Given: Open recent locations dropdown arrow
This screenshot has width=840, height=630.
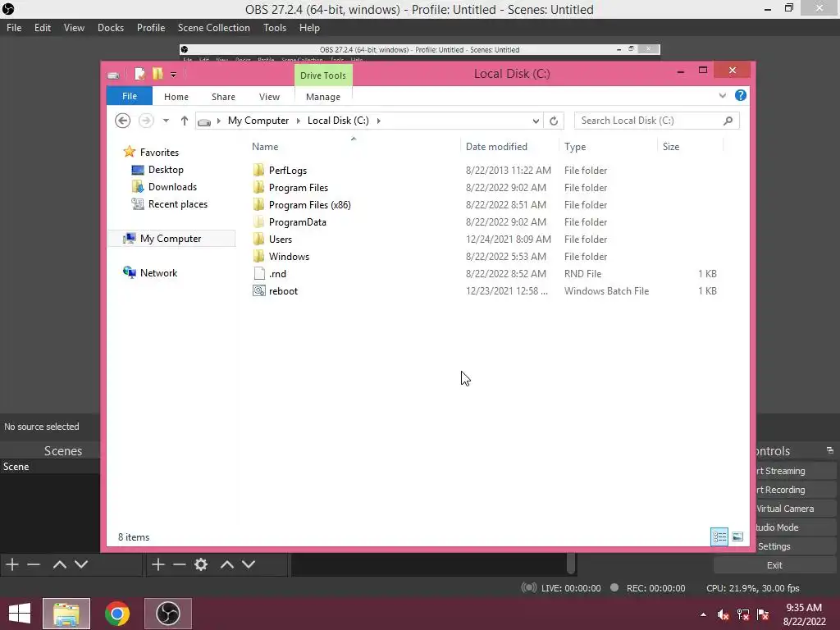Looking at the screenshot, I should pos(166,121).
